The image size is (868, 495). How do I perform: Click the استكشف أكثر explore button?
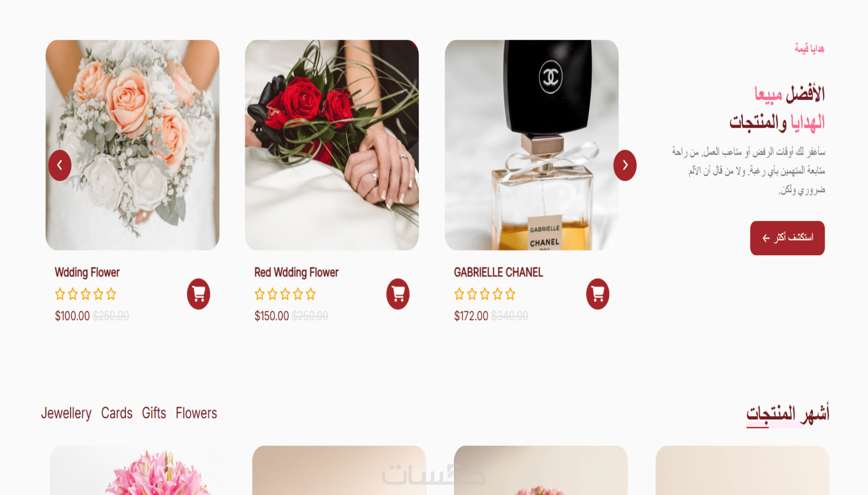[x=787, y=238]
